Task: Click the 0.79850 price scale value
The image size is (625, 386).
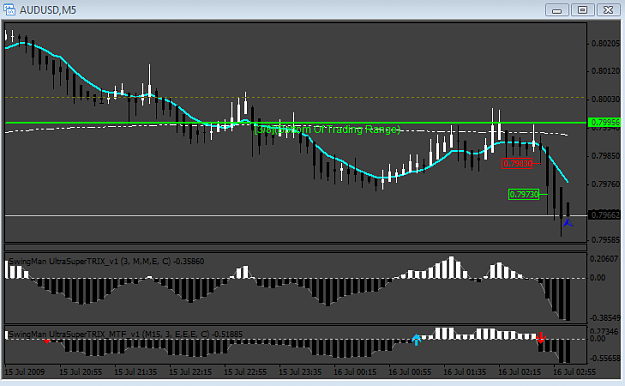Action: 605,156
